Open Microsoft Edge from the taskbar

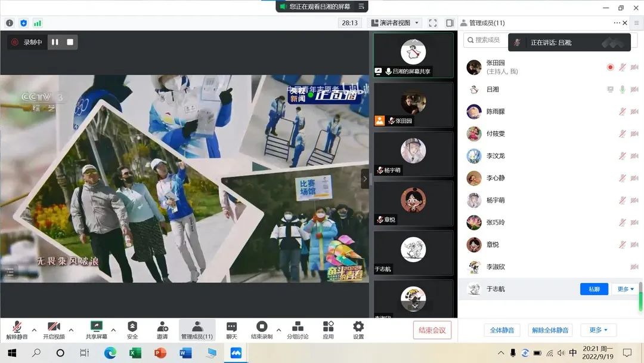point(110,353)
